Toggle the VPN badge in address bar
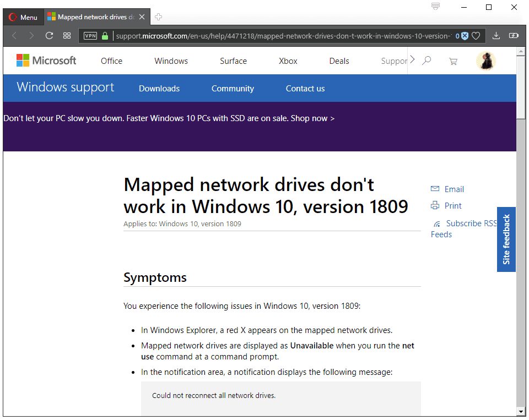This screenshot has width=529, height=420. pyautogui.click(x=90, y=36)
